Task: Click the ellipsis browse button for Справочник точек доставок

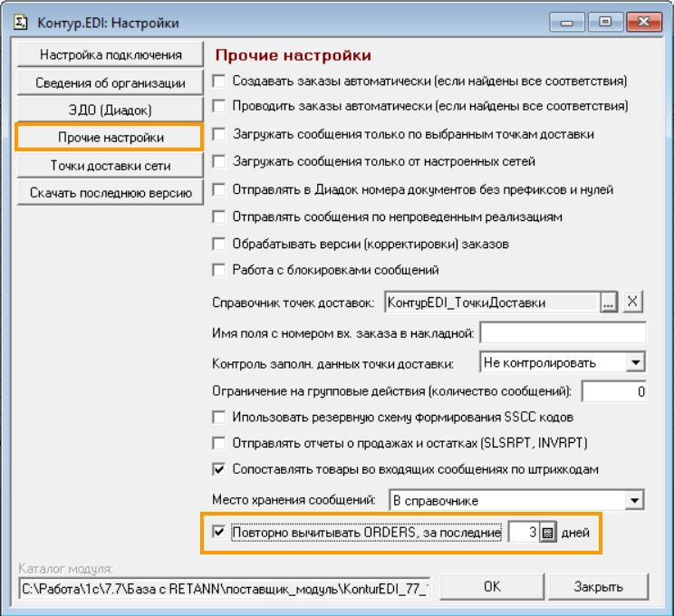Action: coord(608,303)
